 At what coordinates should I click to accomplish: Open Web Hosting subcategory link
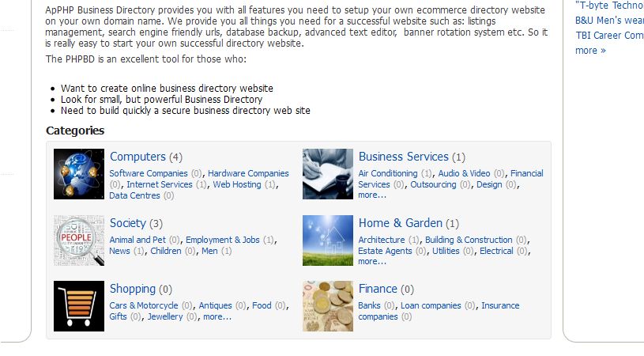point(237,184)
